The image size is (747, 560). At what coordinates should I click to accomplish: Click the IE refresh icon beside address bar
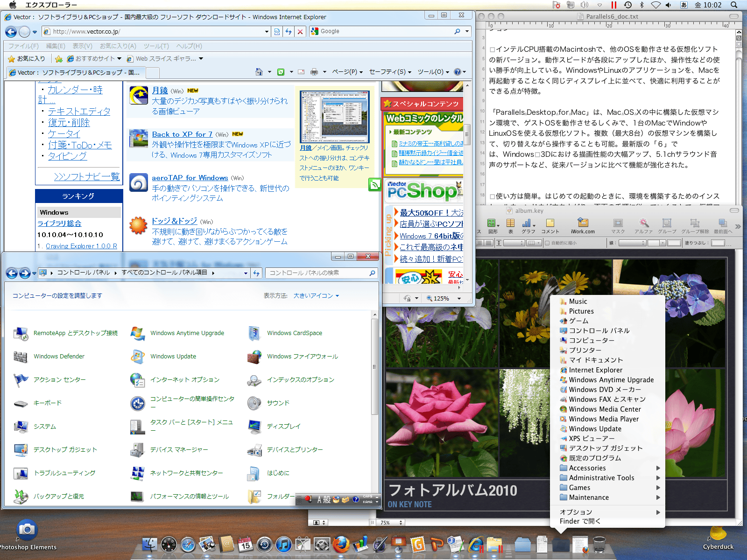tap(289, 32)
